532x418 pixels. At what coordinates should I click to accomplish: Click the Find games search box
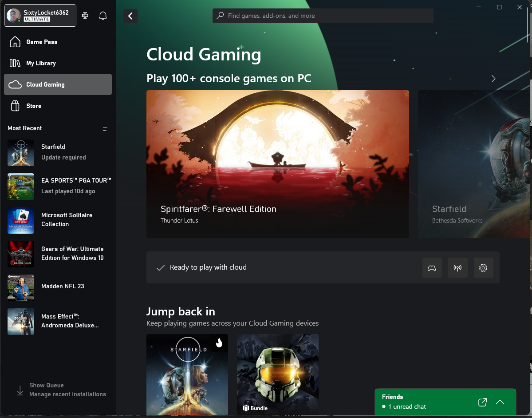pos(323,16)
